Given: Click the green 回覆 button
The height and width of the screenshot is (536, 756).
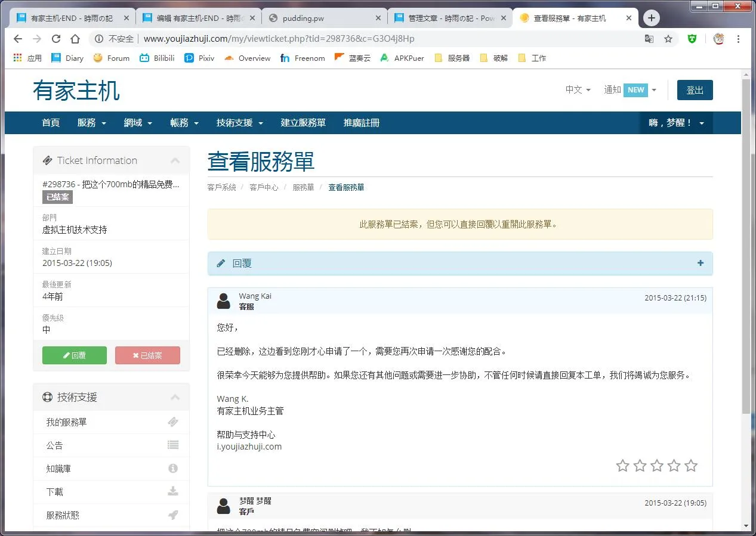Looking at the screenshot, I should pos(74,355).
